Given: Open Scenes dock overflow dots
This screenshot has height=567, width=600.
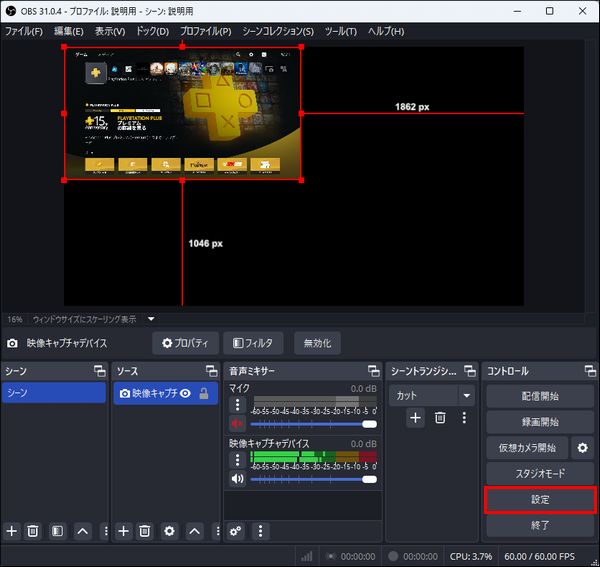Looking at the screenshot, I should click(106, 531).
